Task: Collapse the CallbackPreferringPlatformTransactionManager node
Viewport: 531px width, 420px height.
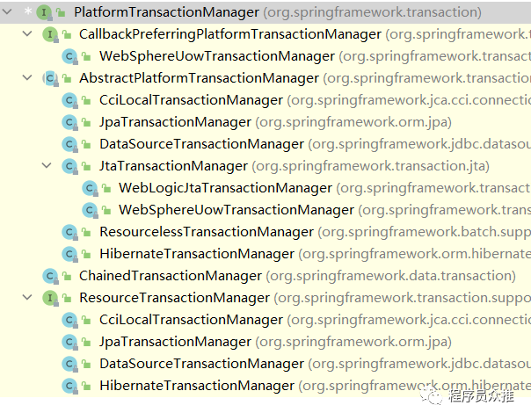Action: [x=27, y=33]
